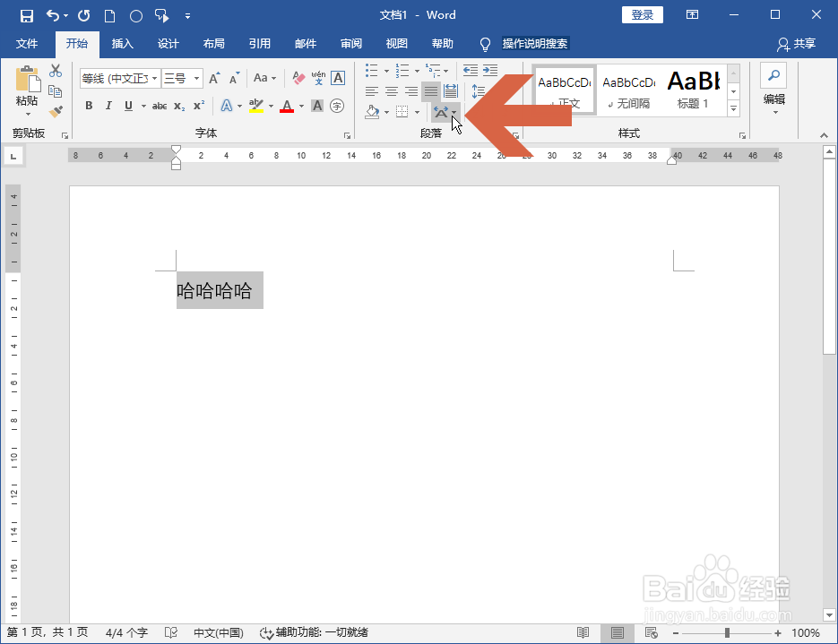Apply italic formatting

pyautogui.click(x=109, y=105)
